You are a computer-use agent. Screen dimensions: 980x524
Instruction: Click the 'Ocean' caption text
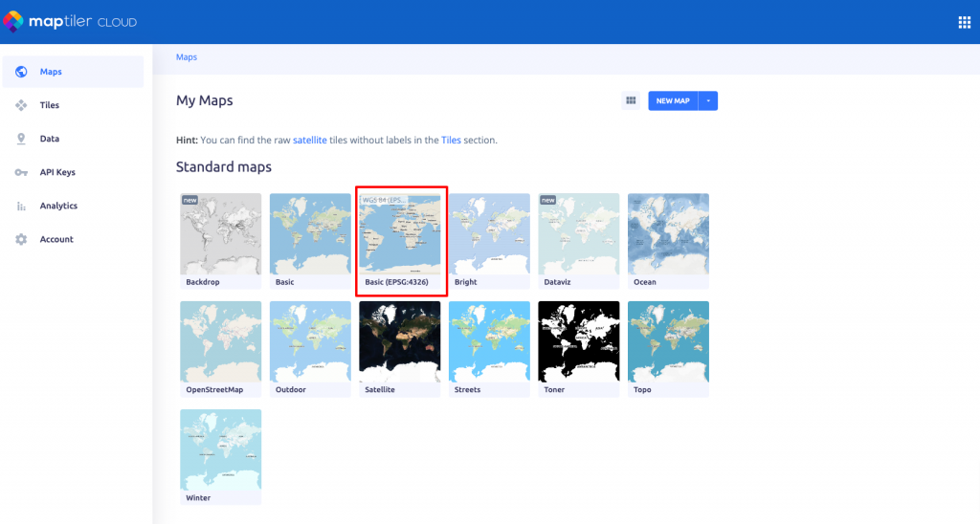(645, 282)
